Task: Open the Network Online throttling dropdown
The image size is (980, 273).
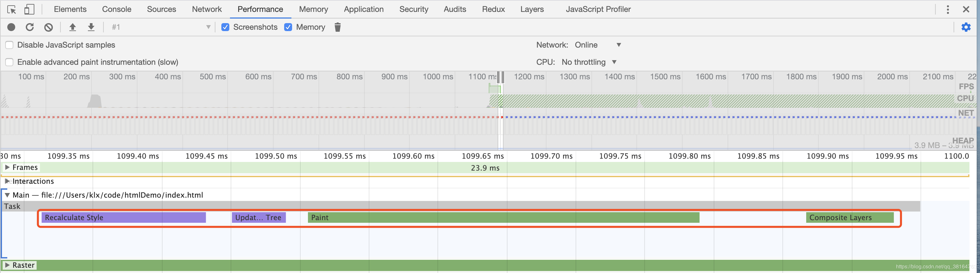Action: coord(598,45)
